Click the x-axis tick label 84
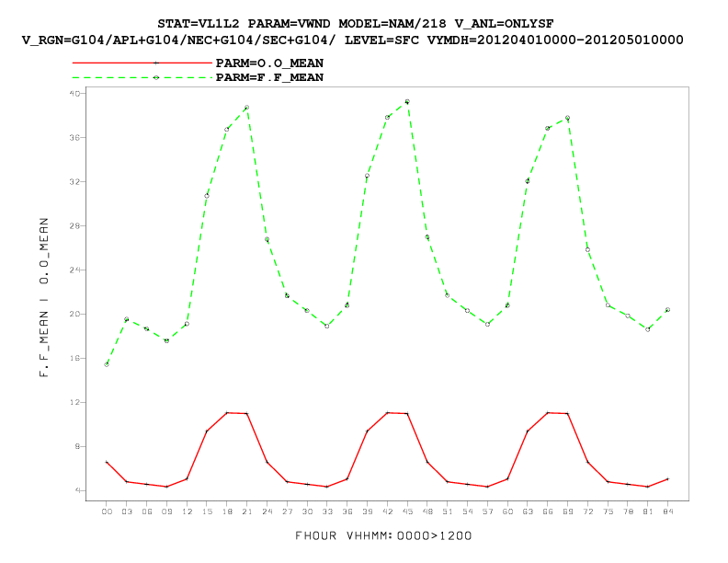Screen dimensions: 728x563 (x=668, y=511)
